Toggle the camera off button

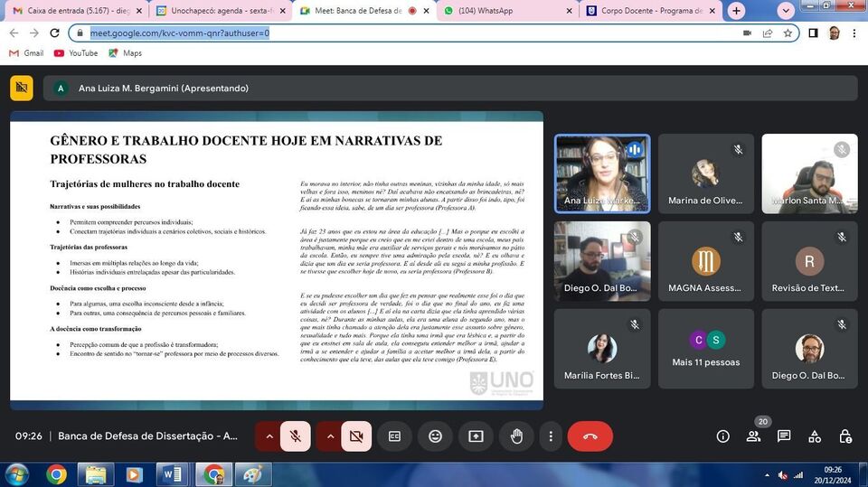355,436
